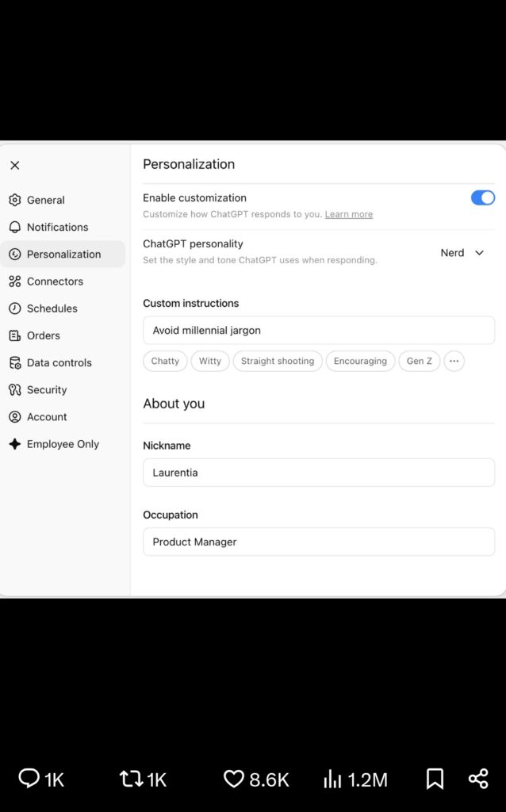Click the Employee Only sparkle icon
The width and height of the screenshot is (506, 812).
pos(14,444)
